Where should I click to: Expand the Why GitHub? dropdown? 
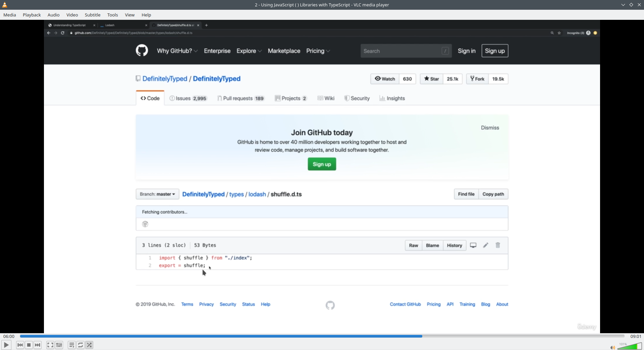pyautogui.click(x=177, y=51)
